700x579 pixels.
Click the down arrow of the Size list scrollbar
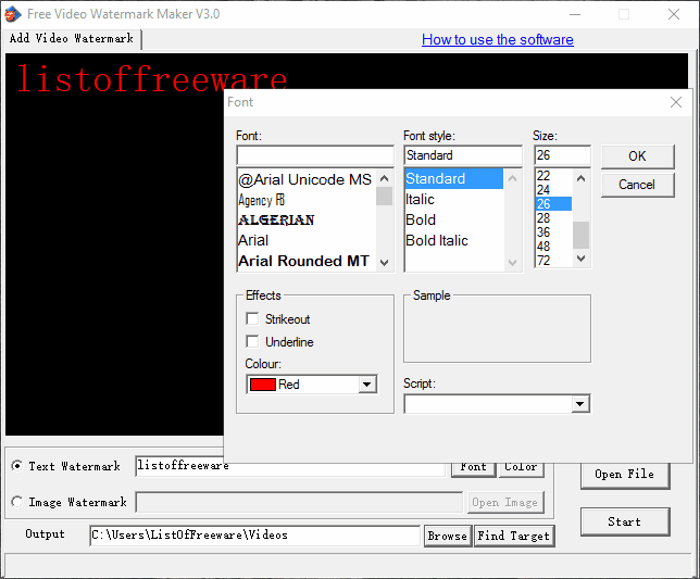click(x=581, y=258)
